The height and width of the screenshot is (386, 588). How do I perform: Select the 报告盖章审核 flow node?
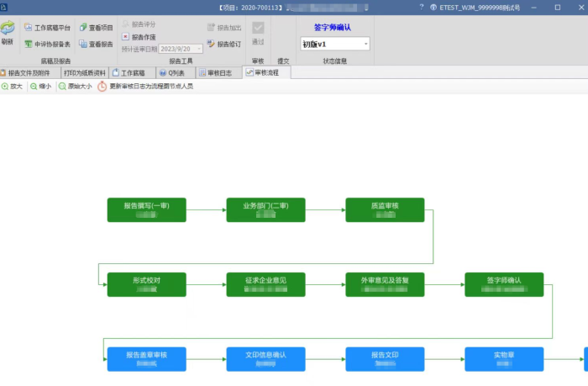click(x=146, y=359)
